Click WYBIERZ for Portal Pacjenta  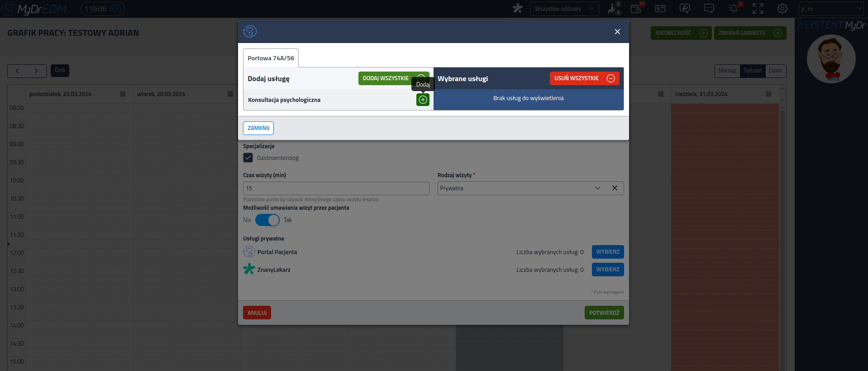click(x=608, y=252)
